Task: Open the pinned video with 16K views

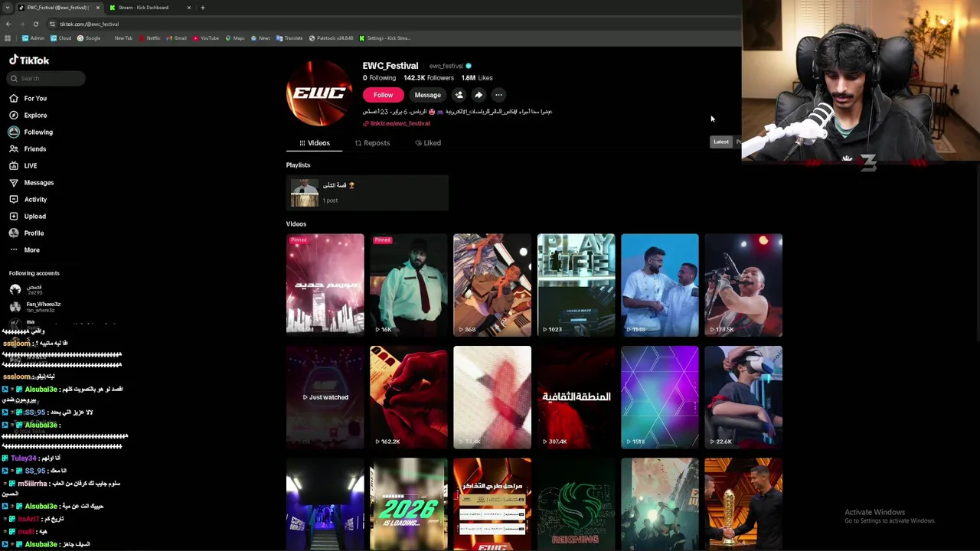Action: click(x=409, y=285)
